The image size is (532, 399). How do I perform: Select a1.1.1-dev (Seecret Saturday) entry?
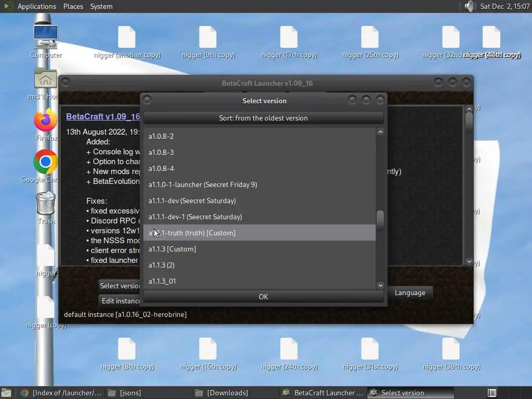point(259,201)
